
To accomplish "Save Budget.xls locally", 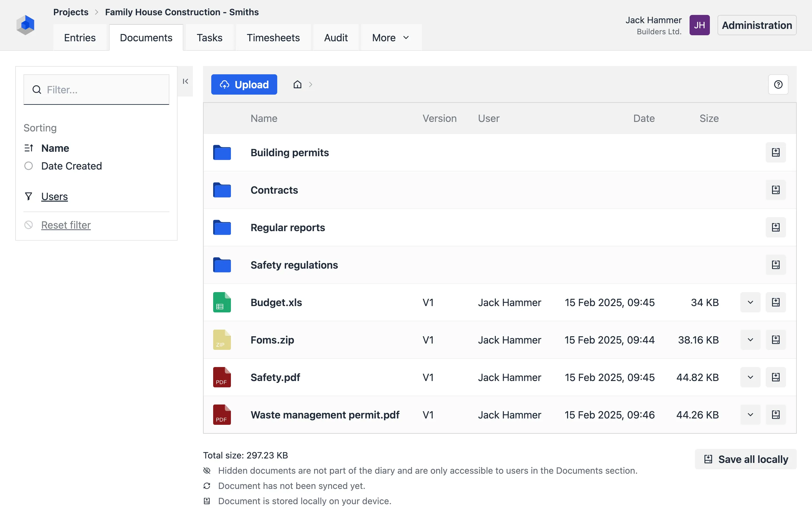I will (x=776, y=302).
